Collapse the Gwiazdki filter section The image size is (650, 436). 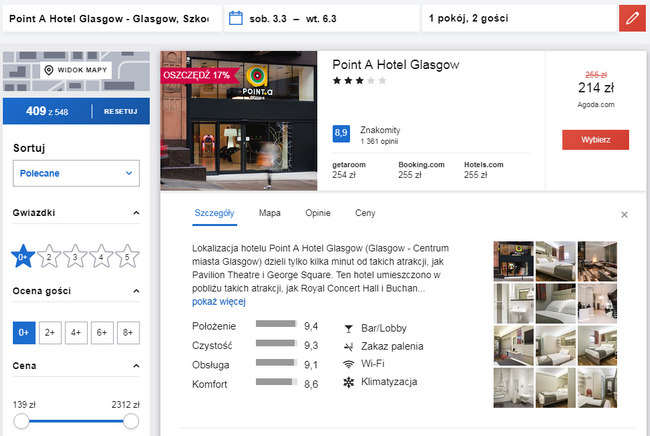pos(136,213)
